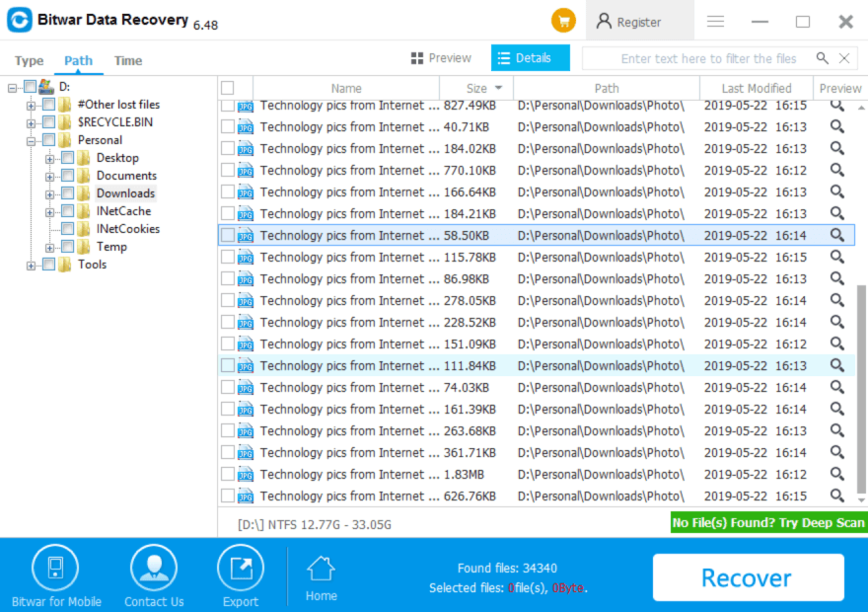Switch to the Type tab
The image size is (868, 612).
[29, 60]
